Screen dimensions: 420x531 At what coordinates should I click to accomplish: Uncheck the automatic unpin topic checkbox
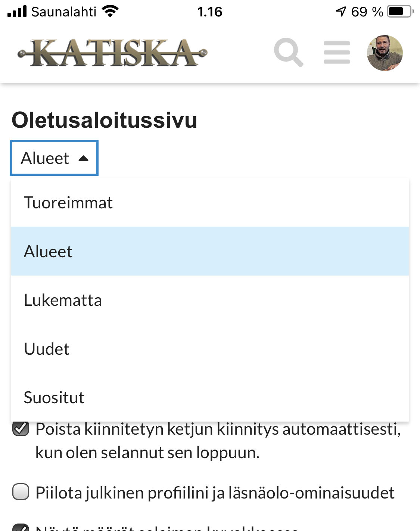point(21,429)
